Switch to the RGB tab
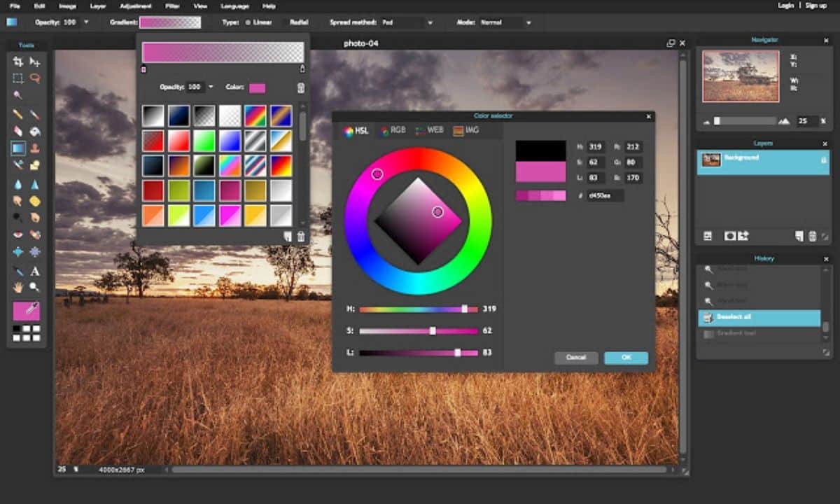The image size is (840, 504). click(x=393, y=130)
